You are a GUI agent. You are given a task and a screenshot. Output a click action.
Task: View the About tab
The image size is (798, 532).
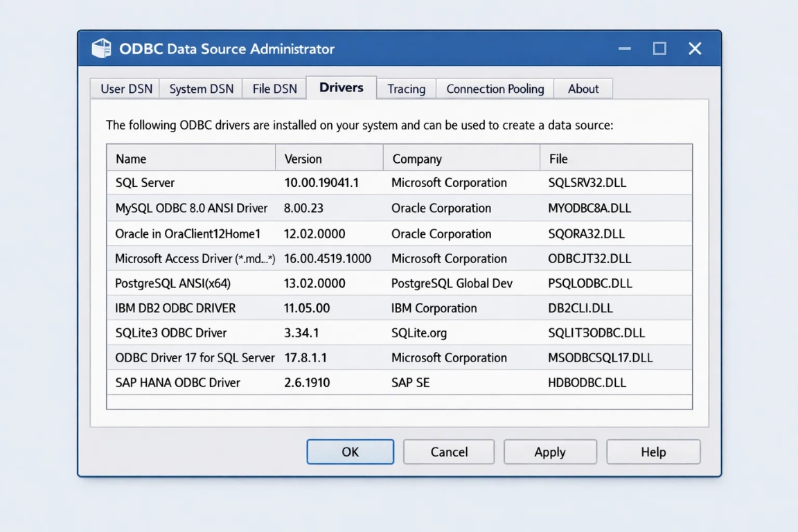[583, 89]
